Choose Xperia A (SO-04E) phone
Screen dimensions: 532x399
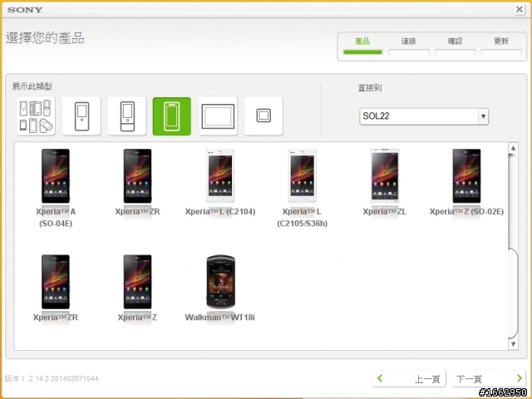(56, 188)
